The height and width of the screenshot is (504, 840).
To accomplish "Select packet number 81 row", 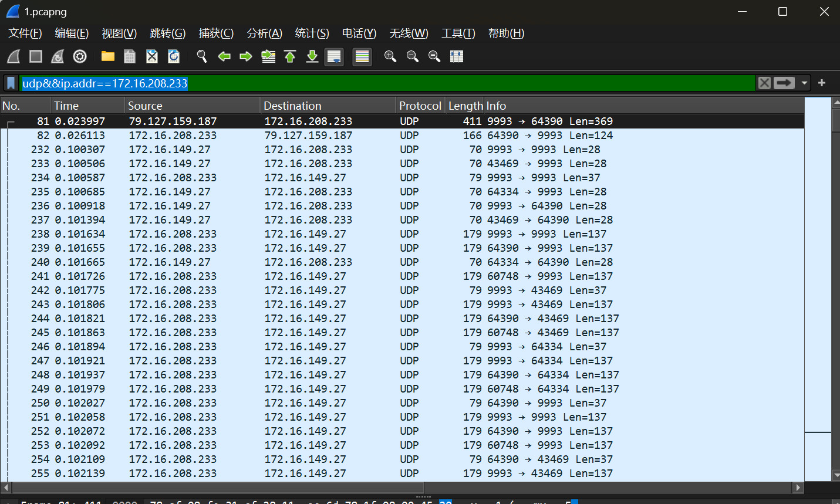I will click(402, 121).
